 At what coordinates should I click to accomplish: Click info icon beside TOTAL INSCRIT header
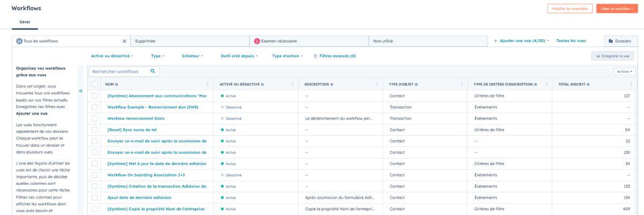[x=588, y=84]
